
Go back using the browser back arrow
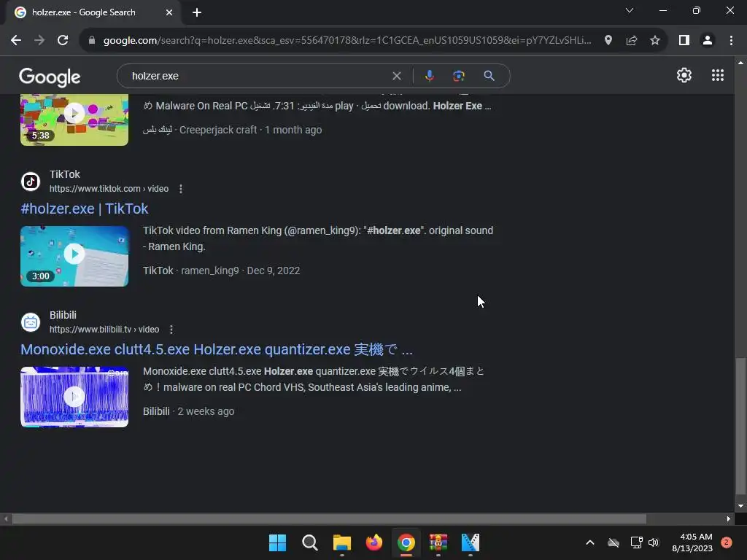coord(16,41)
